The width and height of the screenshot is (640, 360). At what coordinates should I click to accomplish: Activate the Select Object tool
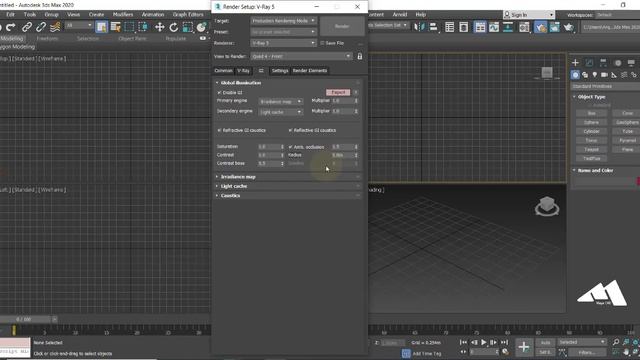[x=101, y=27]
